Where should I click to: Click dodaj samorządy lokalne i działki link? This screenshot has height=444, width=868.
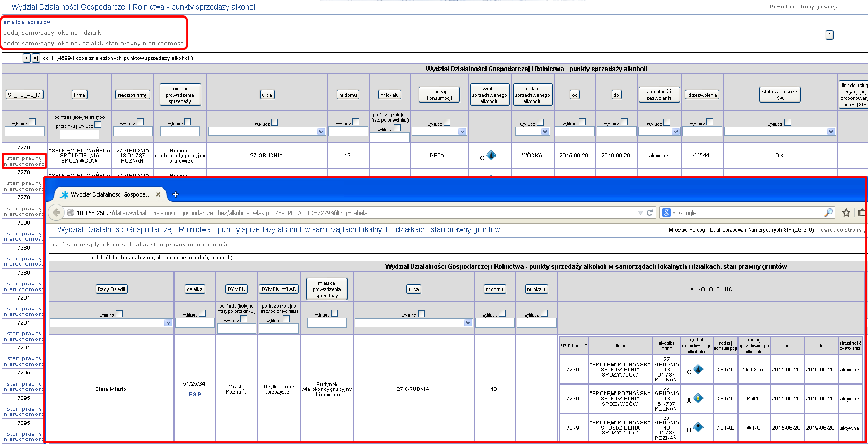(x=53, y=32)
